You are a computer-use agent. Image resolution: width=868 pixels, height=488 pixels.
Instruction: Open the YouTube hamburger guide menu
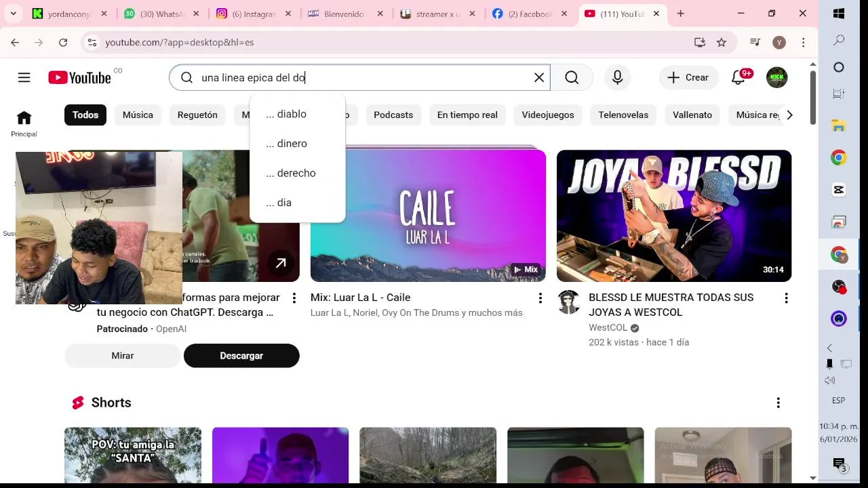24,77
